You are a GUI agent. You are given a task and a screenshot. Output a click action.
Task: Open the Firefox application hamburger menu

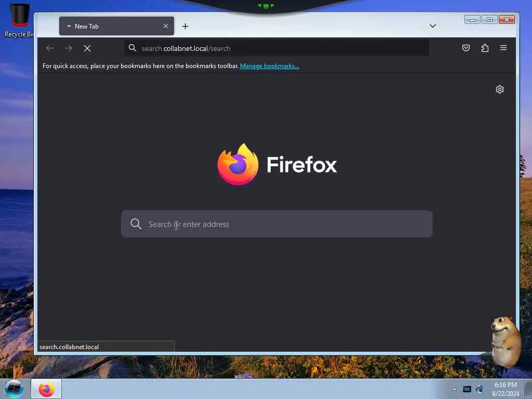[x=503, y=48]
